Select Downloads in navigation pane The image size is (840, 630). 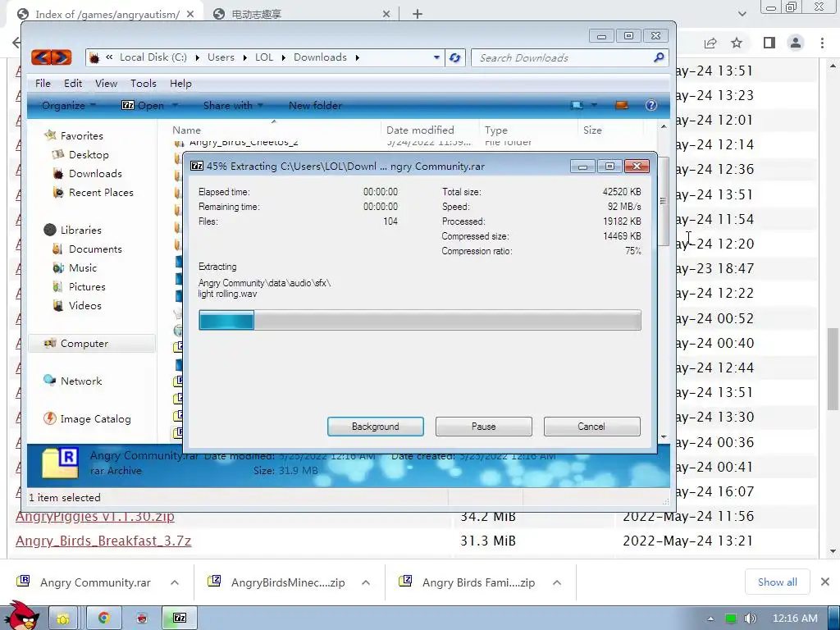[95, 174]
